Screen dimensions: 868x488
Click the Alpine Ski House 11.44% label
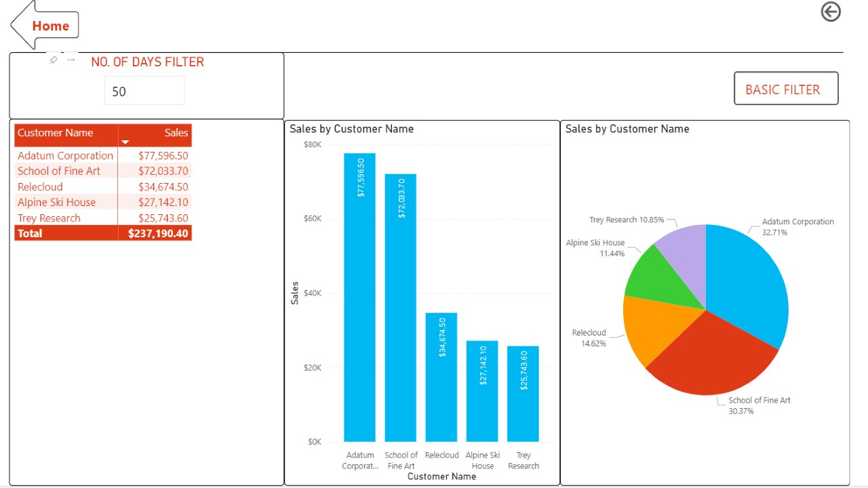pyautogui.click(x=595, y=247)
